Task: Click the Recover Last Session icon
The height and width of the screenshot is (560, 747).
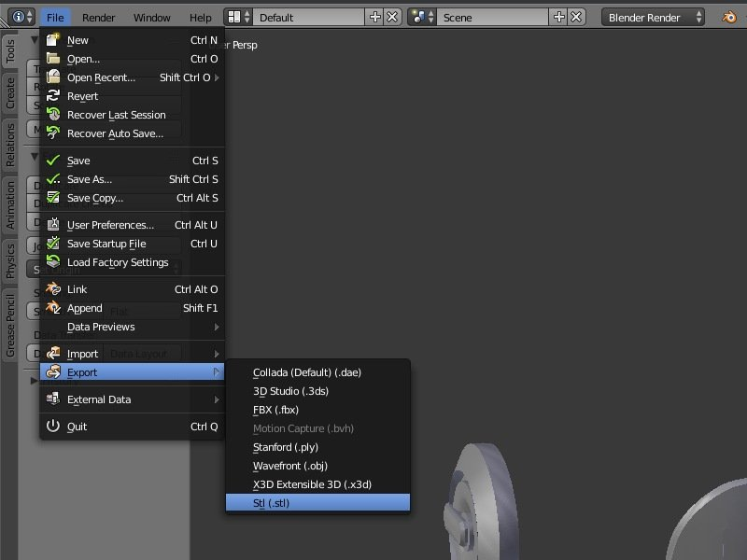Action: point(53,114)
